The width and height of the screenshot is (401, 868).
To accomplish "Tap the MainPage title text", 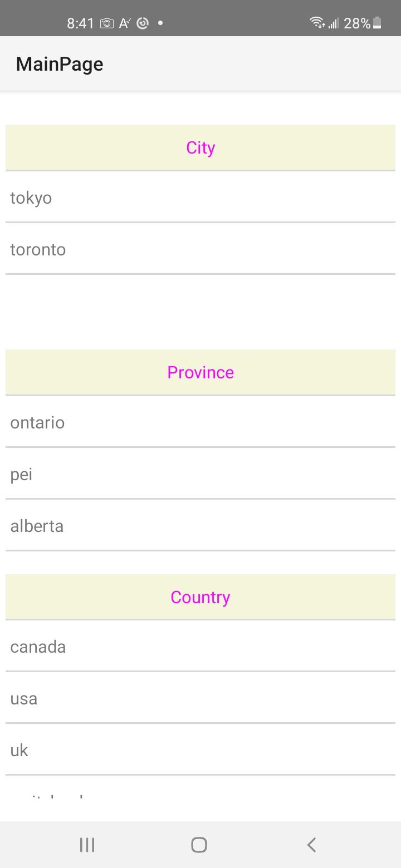I will tap(60, 64).
